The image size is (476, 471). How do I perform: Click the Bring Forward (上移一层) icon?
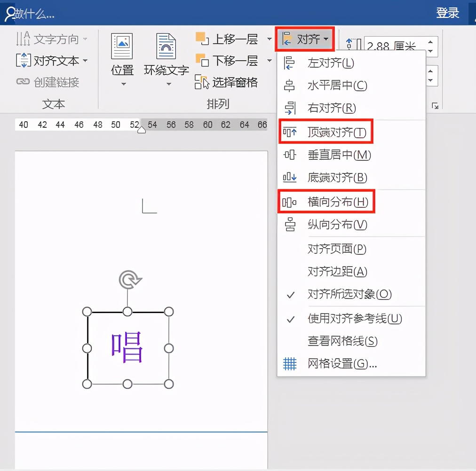[x=202, y=39]
